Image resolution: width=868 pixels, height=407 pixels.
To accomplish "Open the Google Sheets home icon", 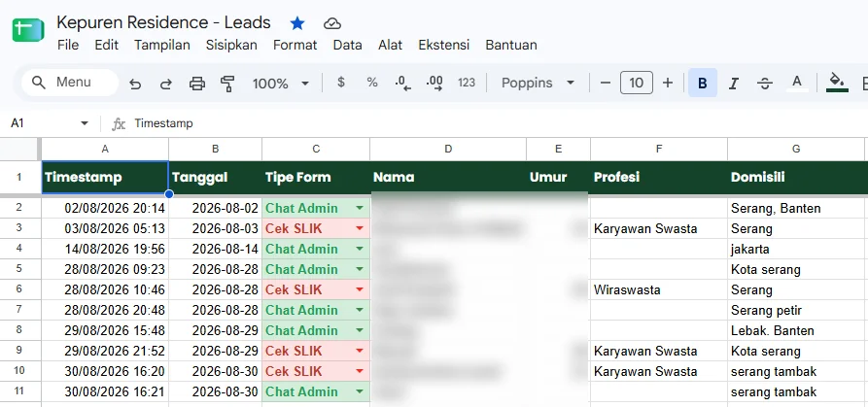I will click(x=27, y=30).
